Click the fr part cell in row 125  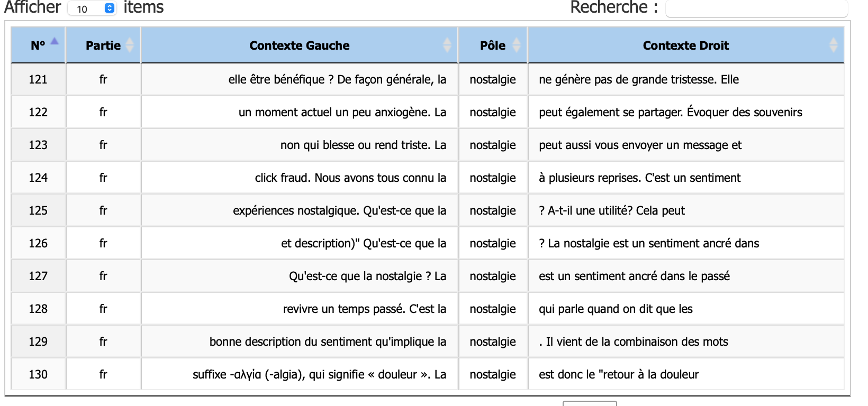[103, 210]
